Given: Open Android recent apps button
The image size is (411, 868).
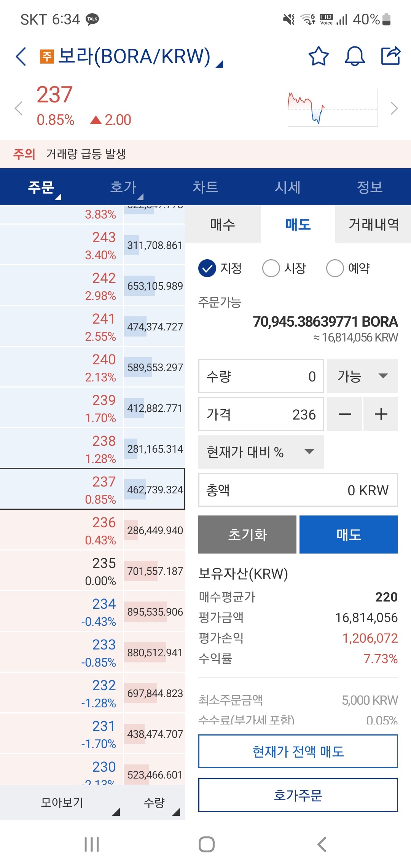Looking at the screenshot, I should click(x=92, y=844).
